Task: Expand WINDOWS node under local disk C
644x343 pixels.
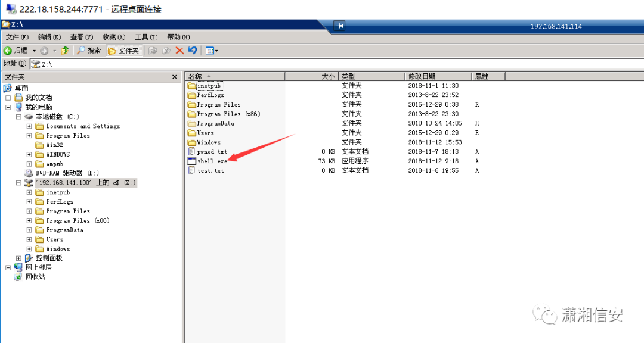Action: [x=29, y=154]
